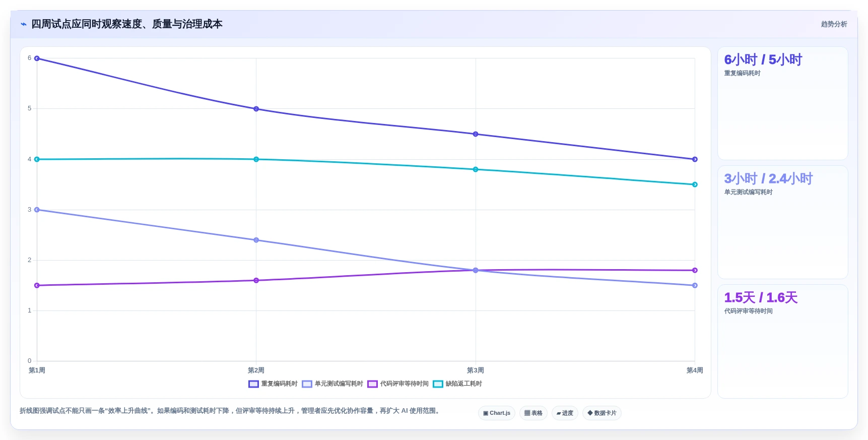This screenshot has height=440, width=868.
Task: Click the 折线图强调试点 description paragraph
Action: 231,411
